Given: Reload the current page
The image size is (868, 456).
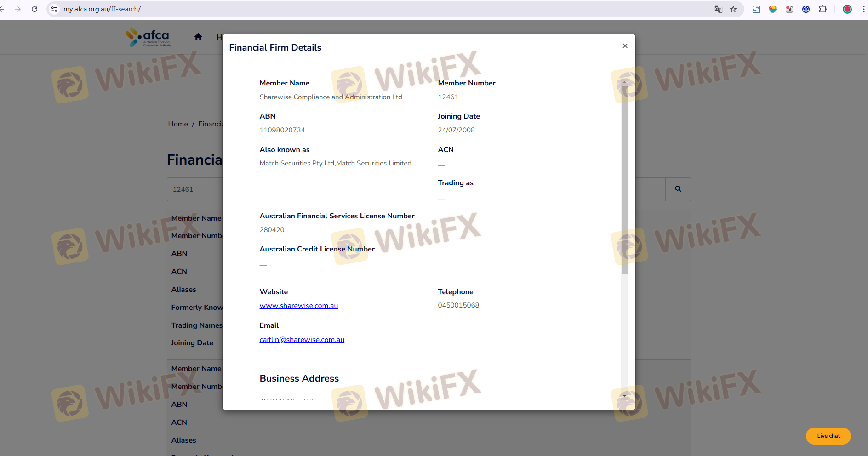Looking at the screenshot, I should [x=34, y=9].
